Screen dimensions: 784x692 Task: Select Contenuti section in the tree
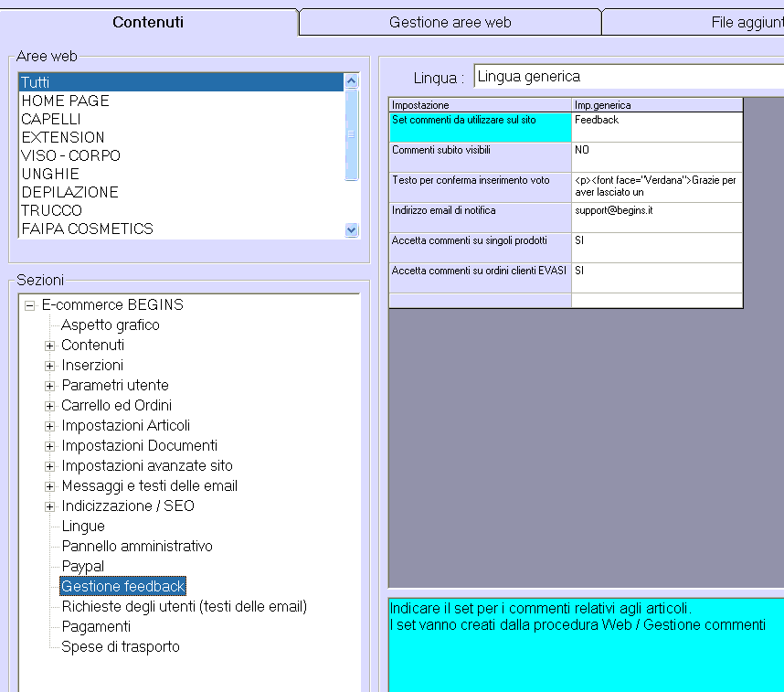[92, 346]
